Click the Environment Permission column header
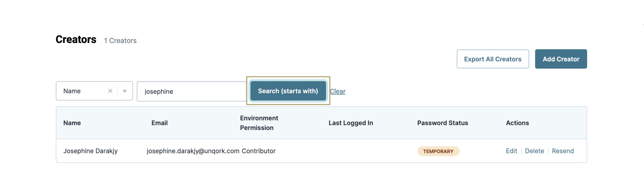 point(259,123)
